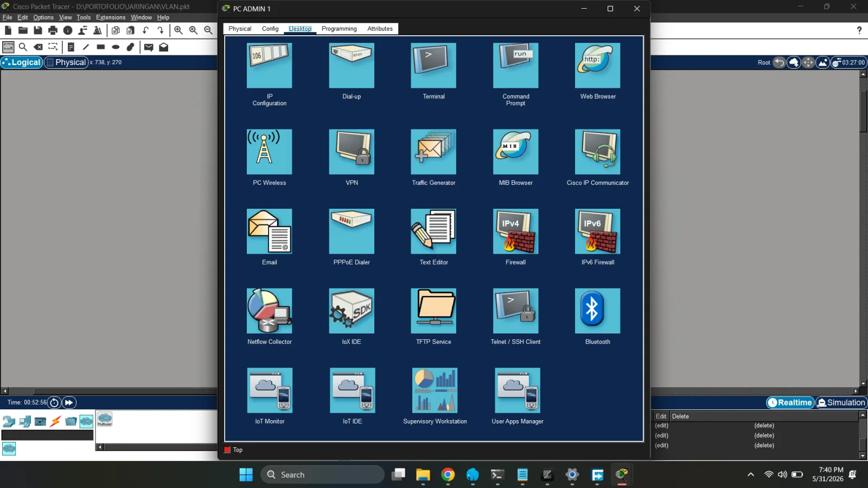Click the Root navigation label
This screenshot has width=868, height=488.
764,62
